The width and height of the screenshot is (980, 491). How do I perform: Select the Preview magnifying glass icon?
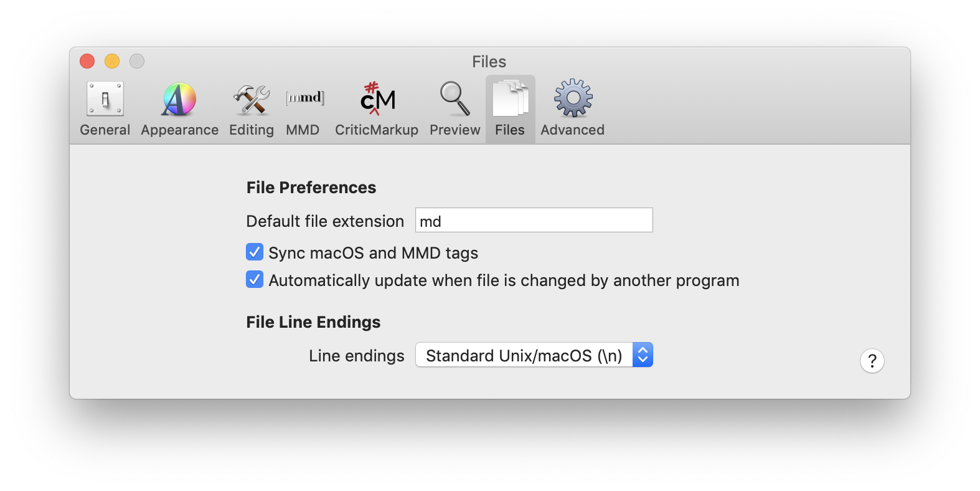pyautogui.click(x=455, y=99)
